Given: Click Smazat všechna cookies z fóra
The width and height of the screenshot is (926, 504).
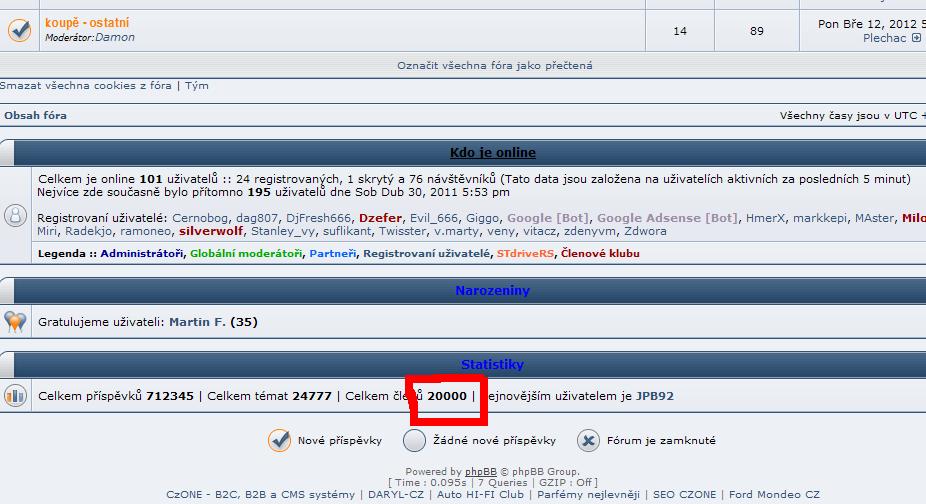Looking at the screenshot, I should [86, 86].
